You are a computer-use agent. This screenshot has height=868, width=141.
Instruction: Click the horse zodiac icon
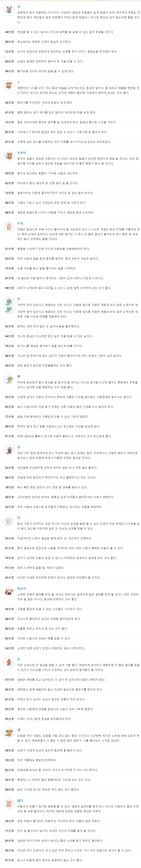9,450
